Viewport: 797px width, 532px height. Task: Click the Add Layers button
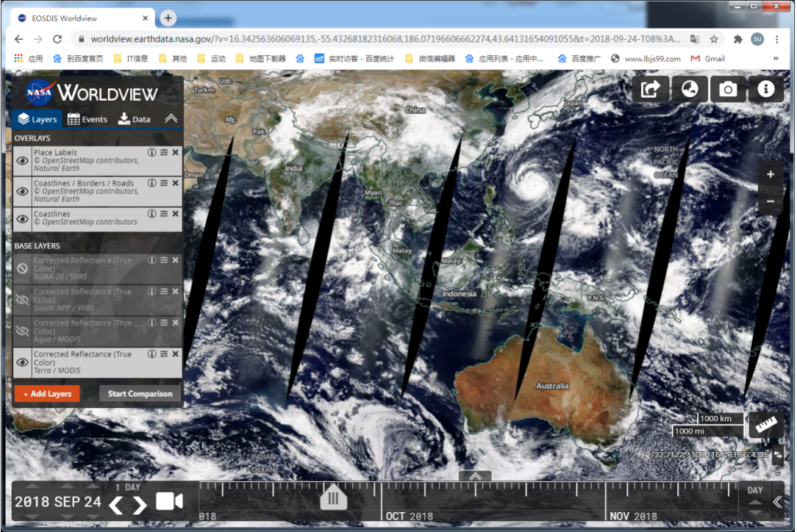47,394
